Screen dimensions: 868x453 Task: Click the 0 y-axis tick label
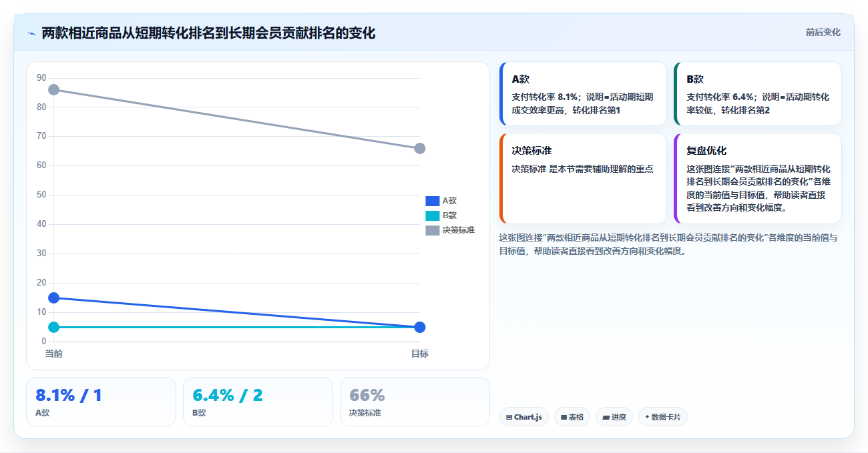pos(44,341)
